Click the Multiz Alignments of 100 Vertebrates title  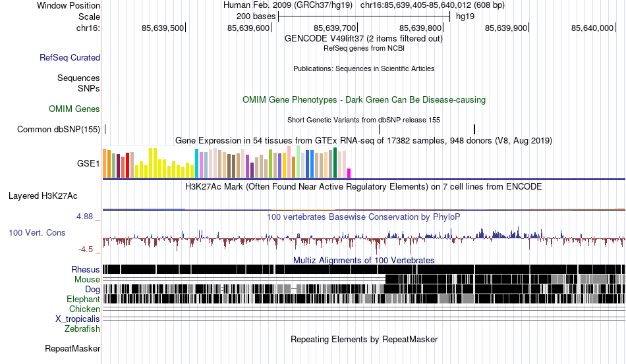[364, 261]
